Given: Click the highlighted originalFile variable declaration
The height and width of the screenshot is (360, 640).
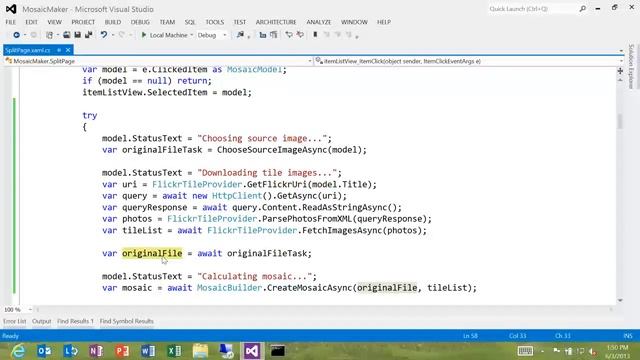Looking at the screenshot, I should pyautogui.click(x=152, y=253).
